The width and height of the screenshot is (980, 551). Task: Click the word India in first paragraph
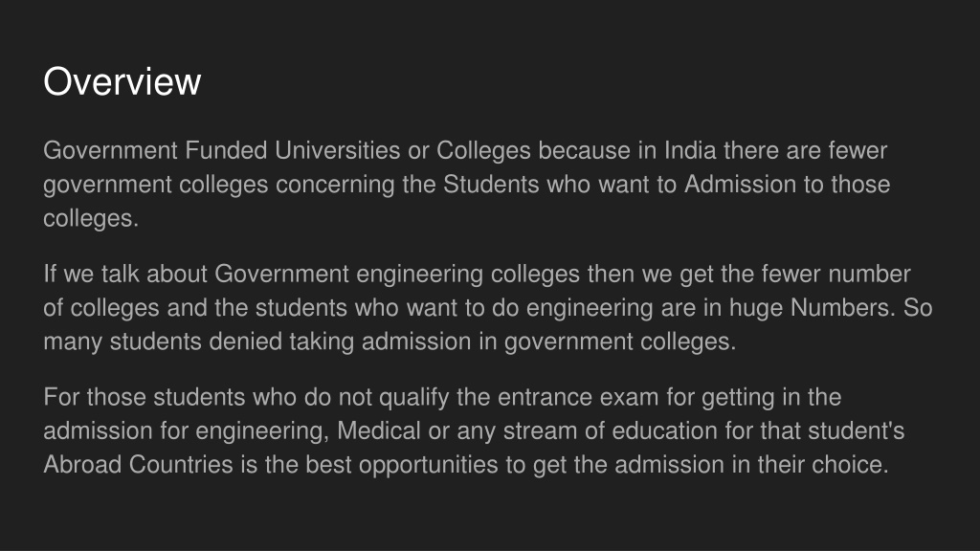point(690,150)
